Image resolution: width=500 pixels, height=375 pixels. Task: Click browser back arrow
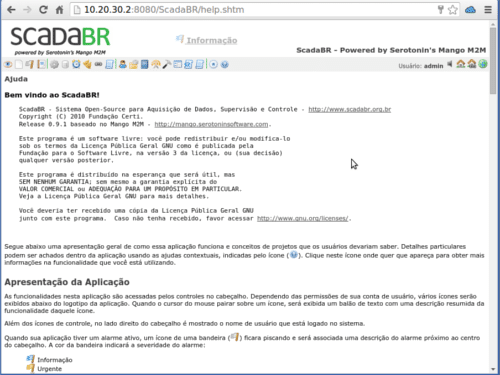point(11,10)
